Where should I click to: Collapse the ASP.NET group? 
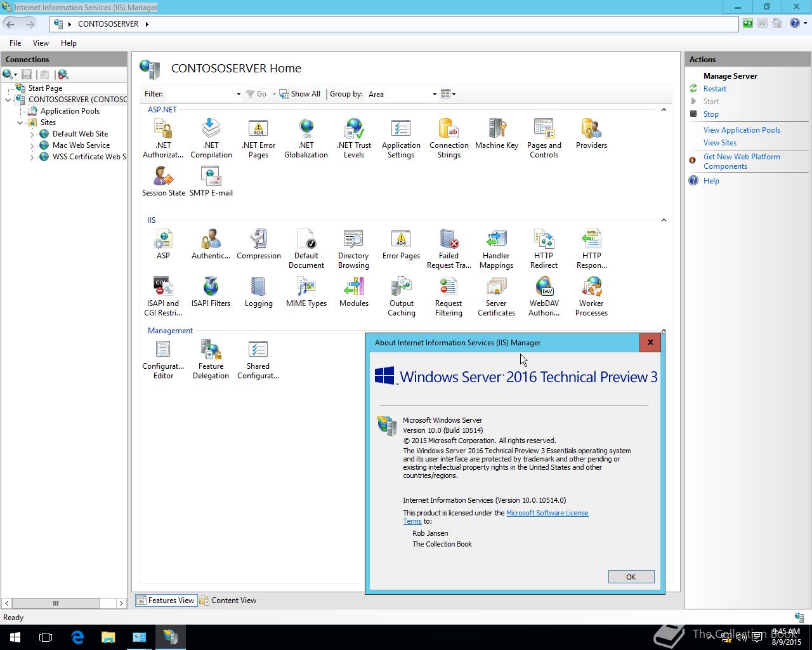coord(664,110)
